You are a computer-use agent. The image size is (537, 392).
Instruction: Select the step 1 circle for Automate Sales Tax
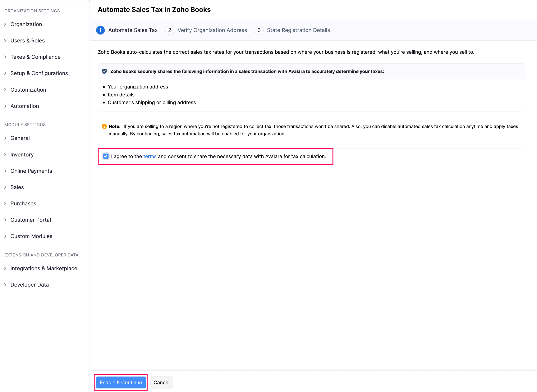pyautogui.click(x=100, y=30)
